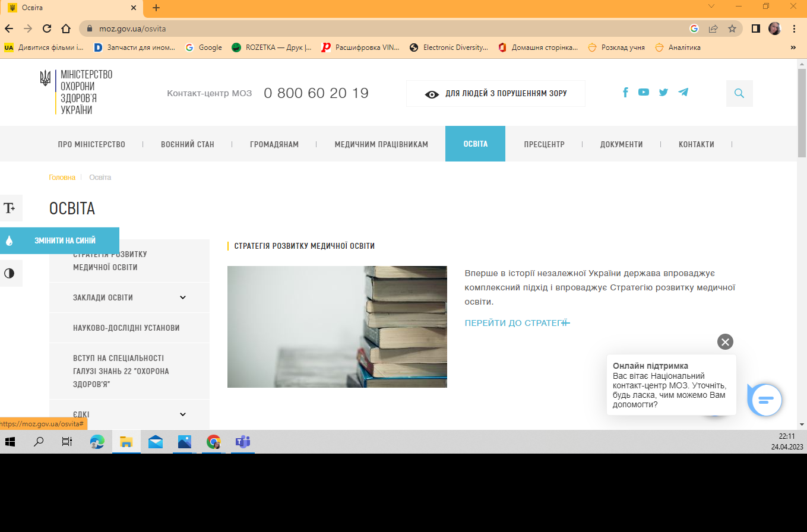Screen dimensions: 807x532
Task: Go to 'Головна' breadcrumb link
Action: (x=62, y=178)
